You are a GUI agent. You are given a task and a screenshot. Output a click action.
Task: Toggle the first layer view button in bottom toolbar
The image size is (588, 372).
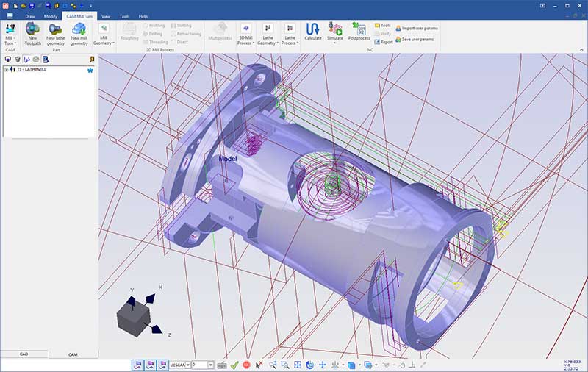click(137, 365)
